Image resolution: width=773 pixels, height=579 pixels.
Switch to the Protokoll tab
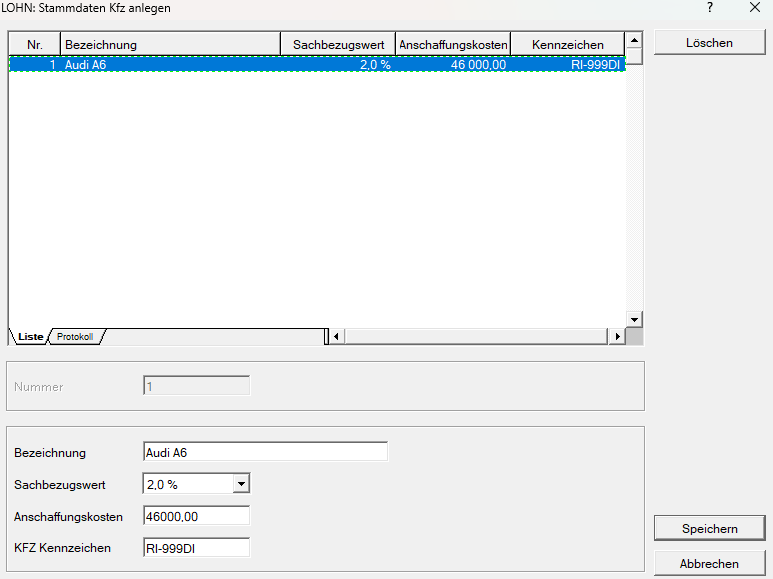coord(75,337)
